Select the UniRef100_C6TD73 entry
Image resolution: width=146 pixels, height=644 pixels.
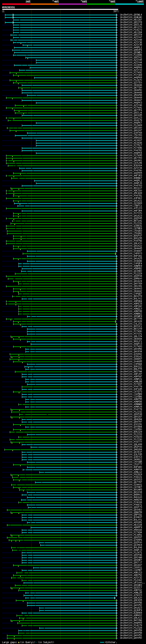tap(131, 392)
